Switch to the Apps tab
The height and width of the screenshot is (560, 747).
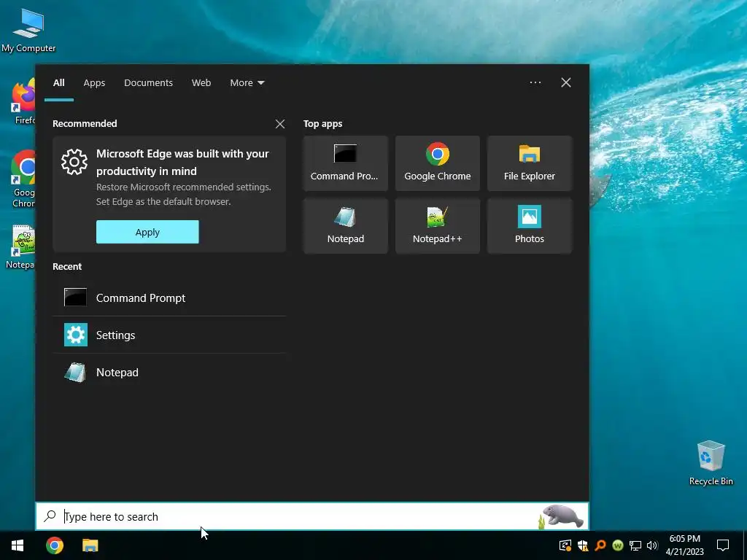click(94, 83)
